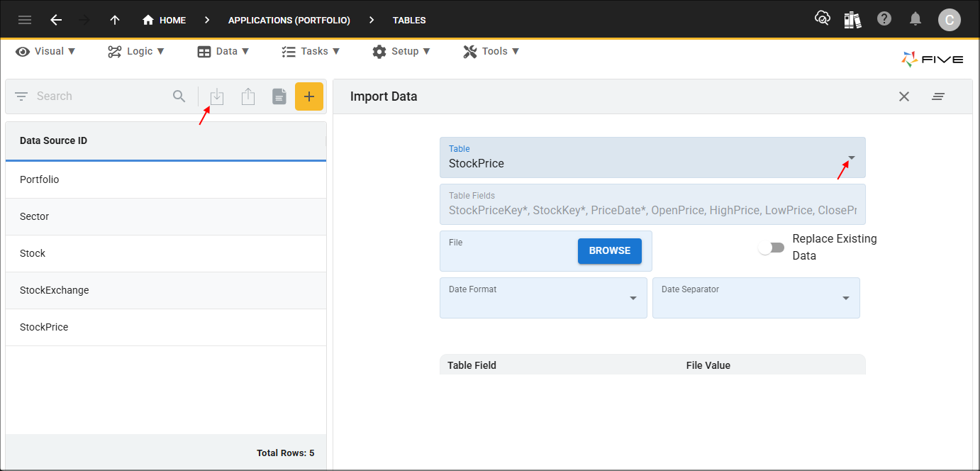Select the StockExchange row
This screenshot has width=980, height=471.
coord(166,290)
